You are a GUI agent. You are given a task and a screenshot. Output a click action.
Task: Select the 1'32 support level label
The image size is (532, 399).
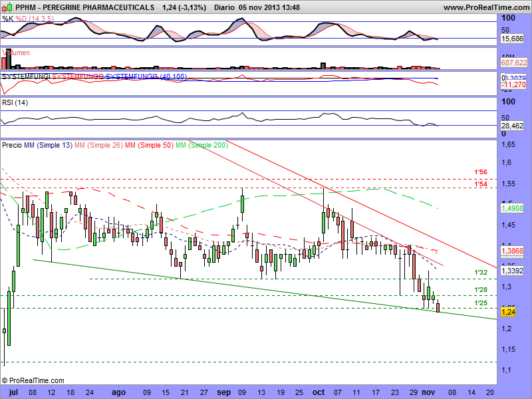click(481, 273)
